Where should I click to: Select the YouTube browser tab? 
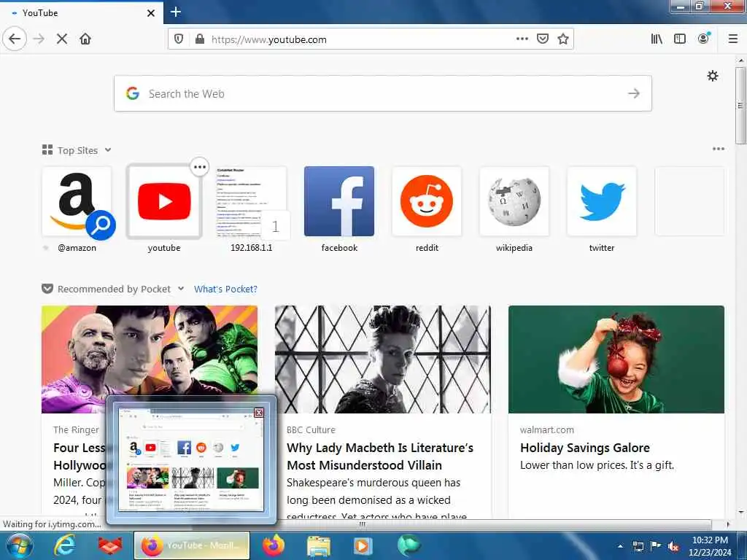(x=82, y=13)
